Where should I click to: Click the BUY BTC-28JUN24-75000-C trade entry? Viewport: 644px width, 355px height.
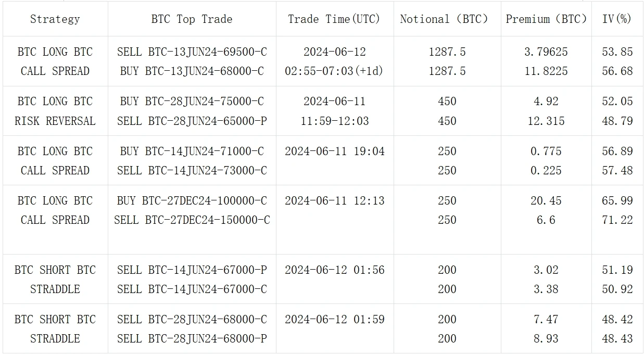point(192,102)
